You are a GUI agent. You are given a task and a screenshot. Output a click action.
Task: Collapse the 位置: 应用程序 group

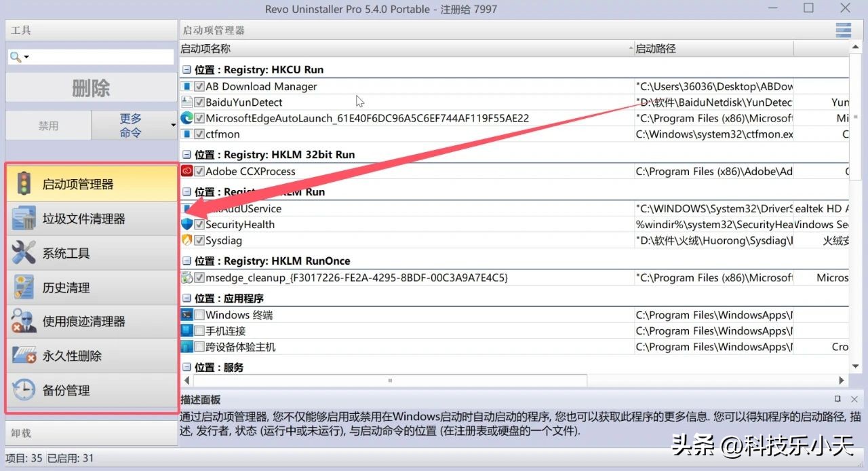pyautogui.click(x=186, y=298)
